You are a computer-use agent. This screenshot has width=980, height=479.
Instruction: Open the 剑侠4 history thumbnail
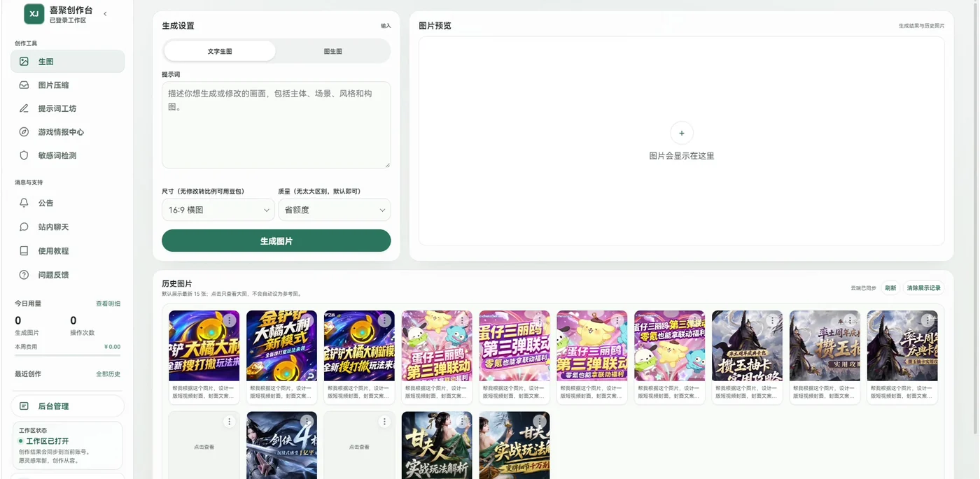coord(281,445)
